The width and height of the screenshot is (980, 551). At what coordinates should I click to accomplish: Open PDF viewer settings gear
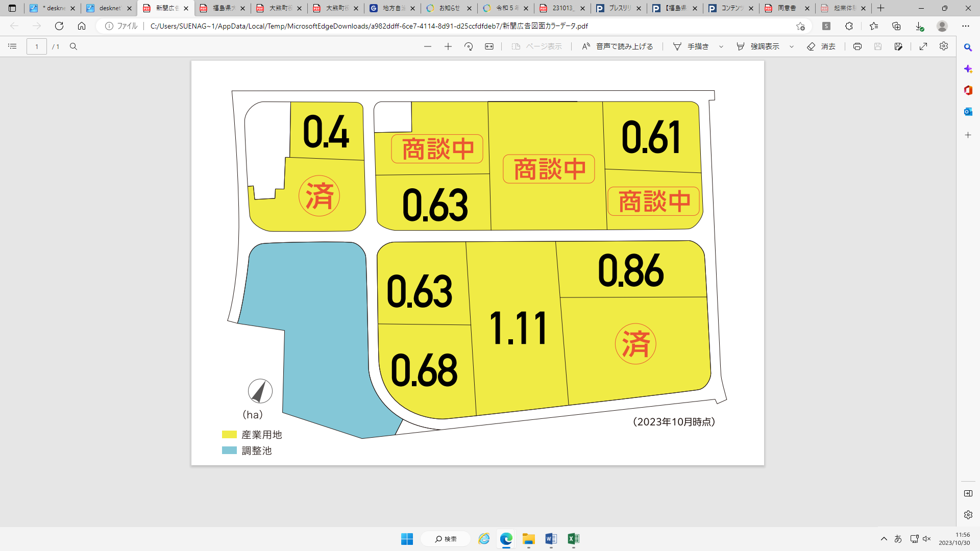[x=944, y=46]
